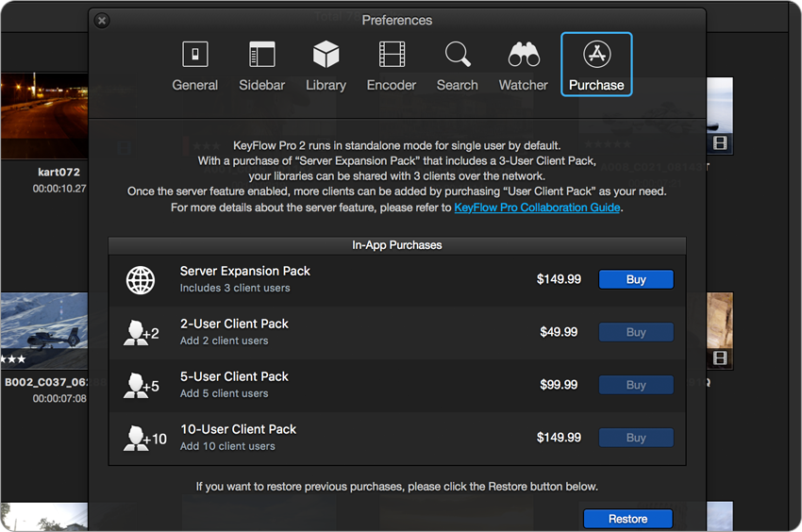This screenshot has height=532, width=802.
Task: Open the KeyFlow Pro Collaboration Guide link
Action: pyautogui.click(x=537, y=208)
